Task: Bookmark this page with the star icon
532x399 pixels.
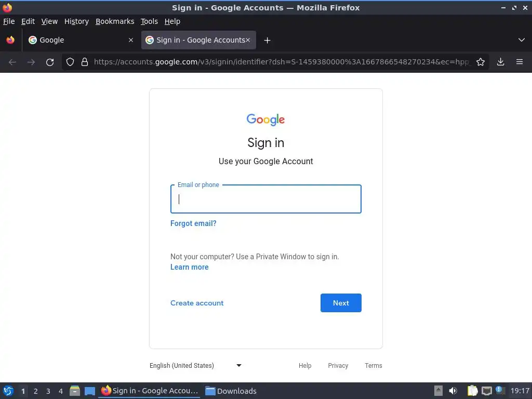Action: tap(481, 62)
